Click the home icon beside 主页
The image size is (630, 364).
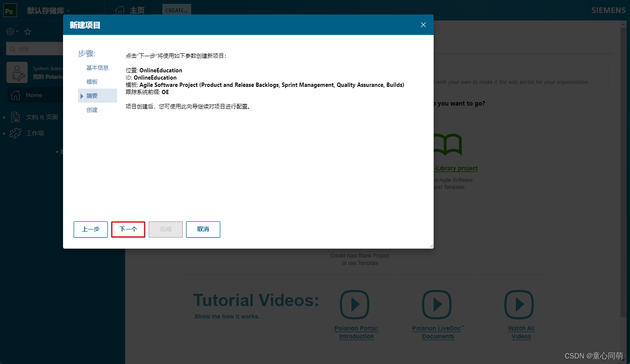[x=120, y=10]
